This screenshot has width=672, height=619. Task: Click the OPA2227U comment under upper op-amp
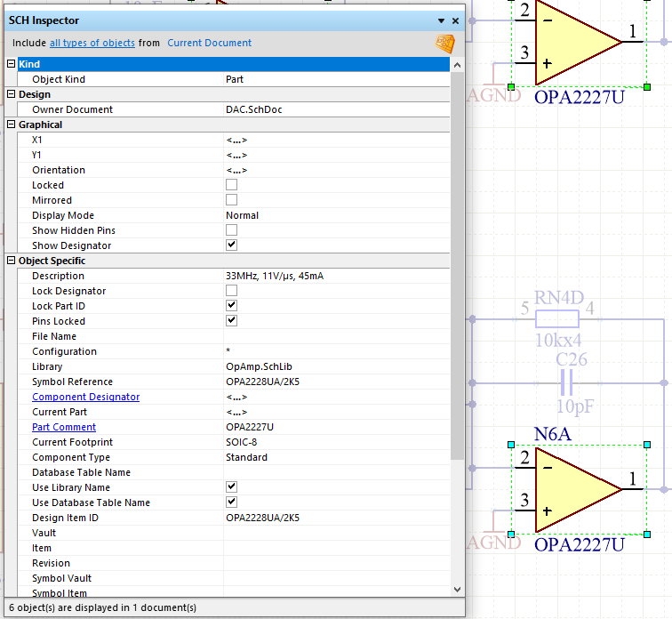(x=580, y=97)
